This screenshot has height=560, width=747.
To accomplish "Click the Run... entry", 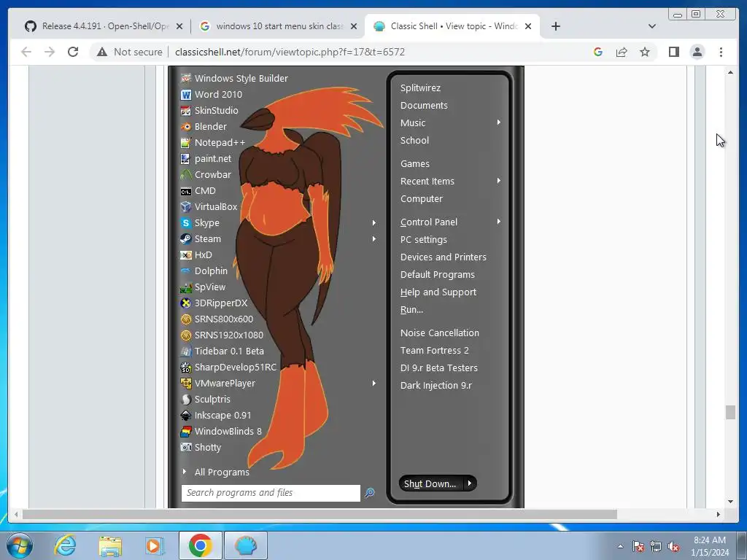I will [411, 309].
